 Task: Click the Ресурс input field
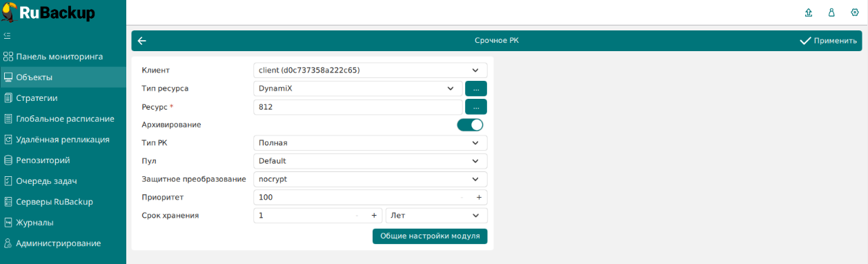[358, 107]
